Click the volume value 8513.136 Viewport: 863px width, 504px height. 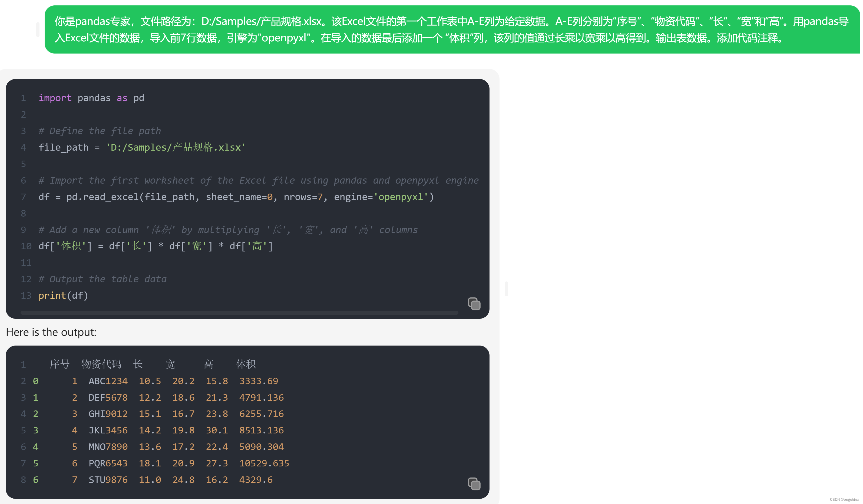(261, 430)
